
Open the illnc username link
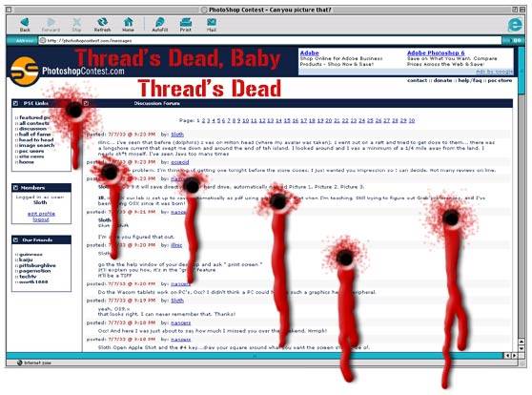tap(176, 245)
